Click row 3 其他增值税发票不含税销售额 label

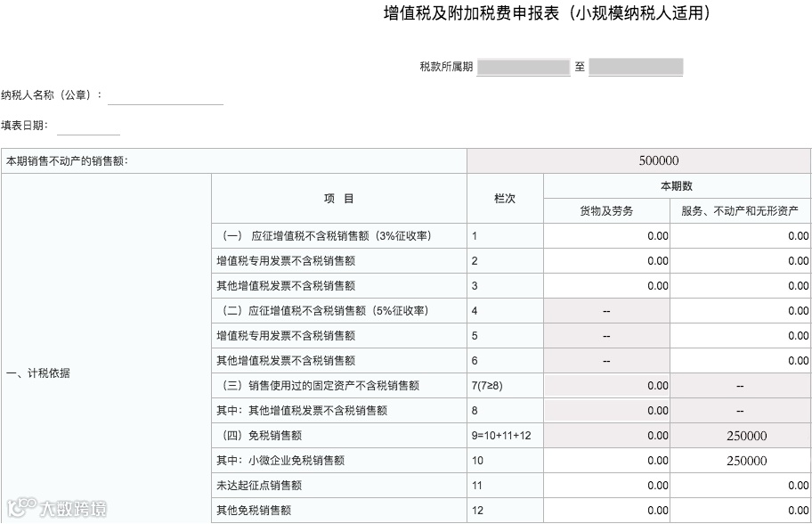coord(286,285)
